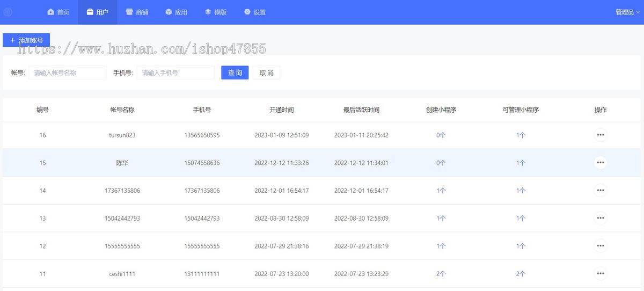Click the 创建小程序 column header

click(x=441, y=110)
